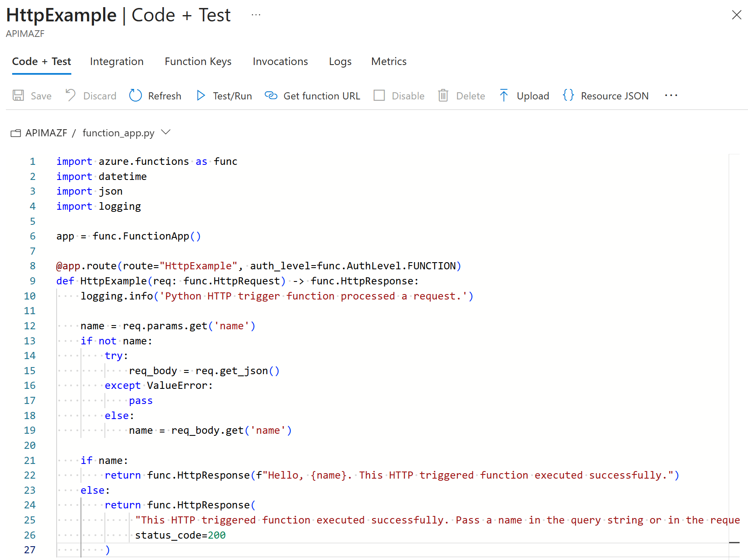This screenshot has width=748, height=560.
Task: Open Resource JSON via braces icon
Action: pos(568,96)
